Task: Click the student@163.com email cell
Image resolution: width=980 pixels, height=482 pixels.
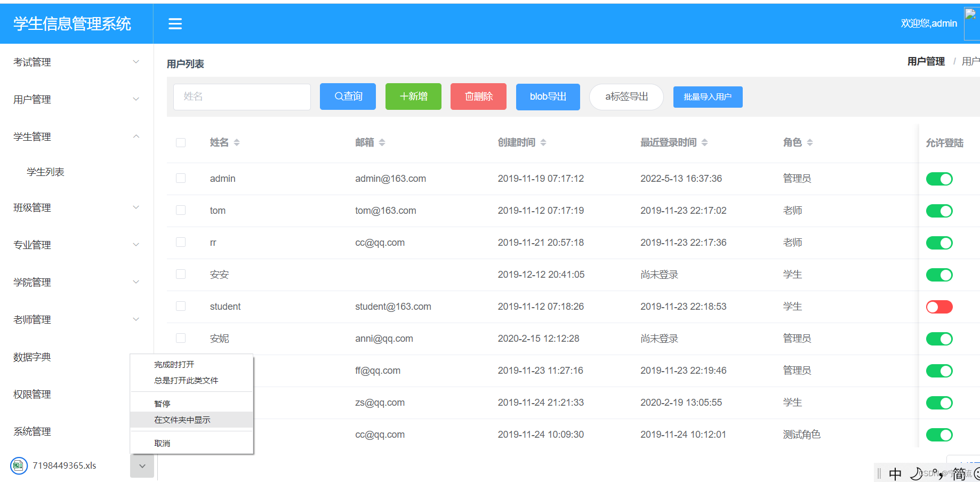Action: (393, 307)
